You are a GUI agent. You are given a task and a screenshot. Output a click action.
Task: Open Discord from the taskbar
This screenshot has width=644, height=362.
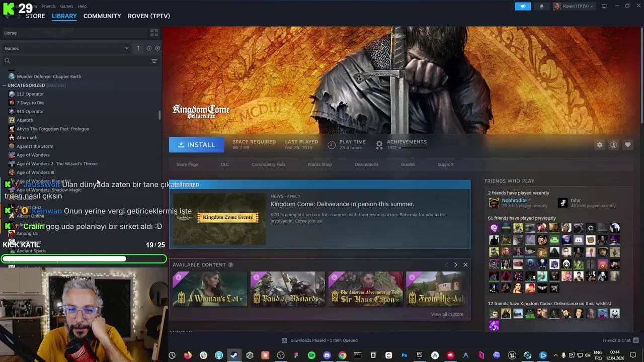coord(327,355)
